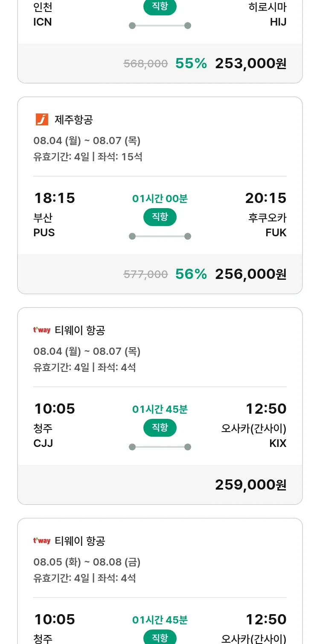Screen dimensions: 320x644
Task: Choose the 259,000원 T'way fare
Action: [250, 485]
